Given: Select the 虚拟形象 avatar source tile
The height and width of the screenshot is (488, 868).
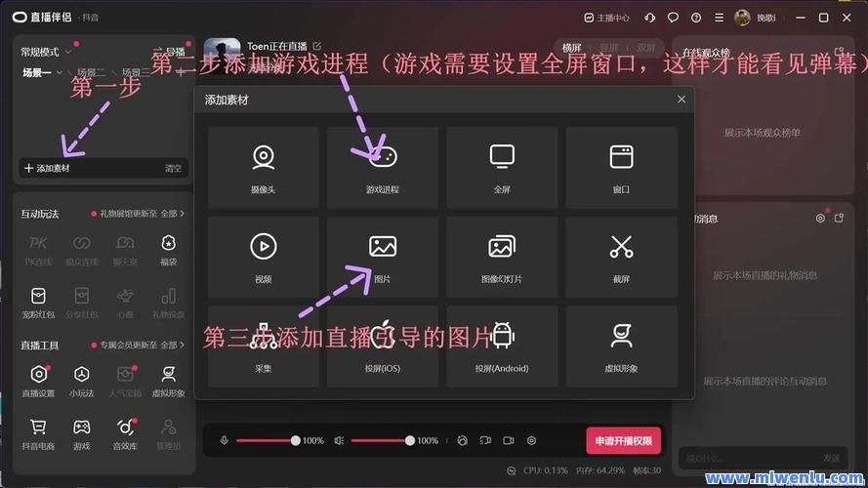Looking at the screenshot, I should [621, 346].
